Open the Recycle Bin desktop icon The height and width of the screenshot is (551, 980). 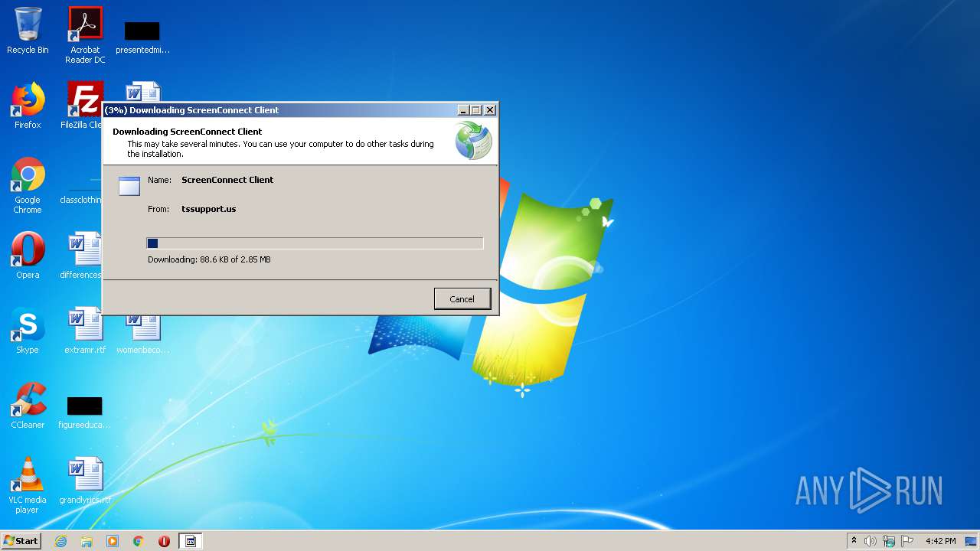pos(28,31)
